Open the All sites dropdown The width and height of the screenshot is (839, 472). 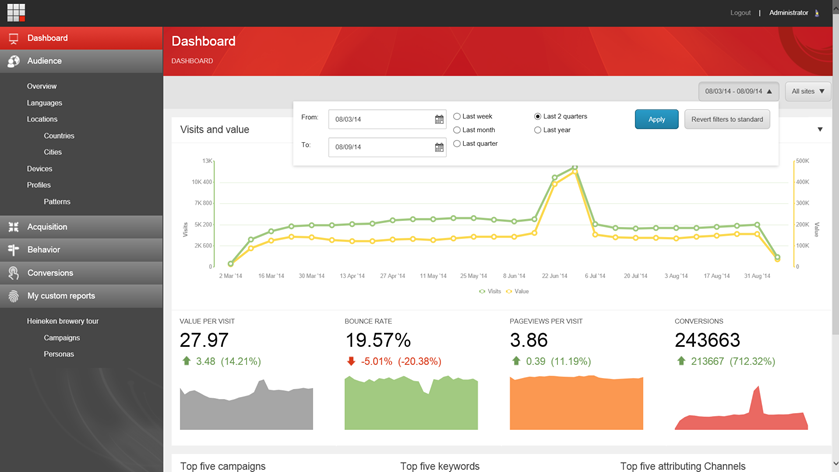(x=808, y=92)
